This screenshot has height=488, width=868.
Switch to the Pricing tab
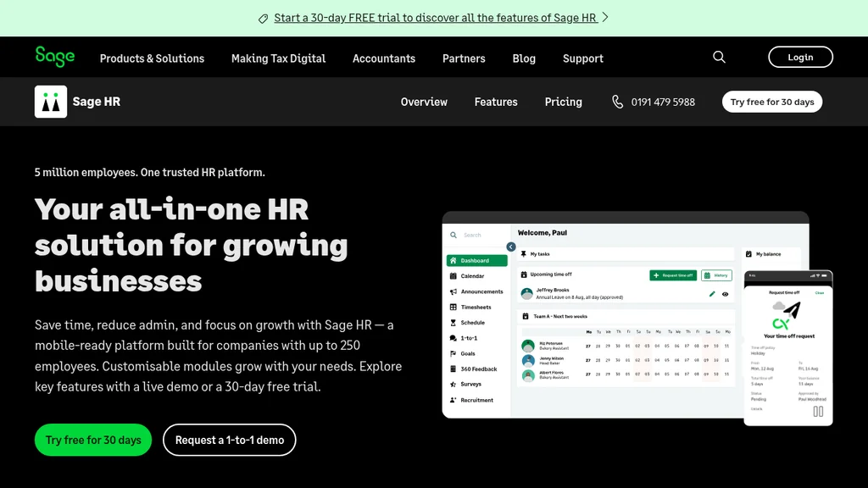click(563, 102)
